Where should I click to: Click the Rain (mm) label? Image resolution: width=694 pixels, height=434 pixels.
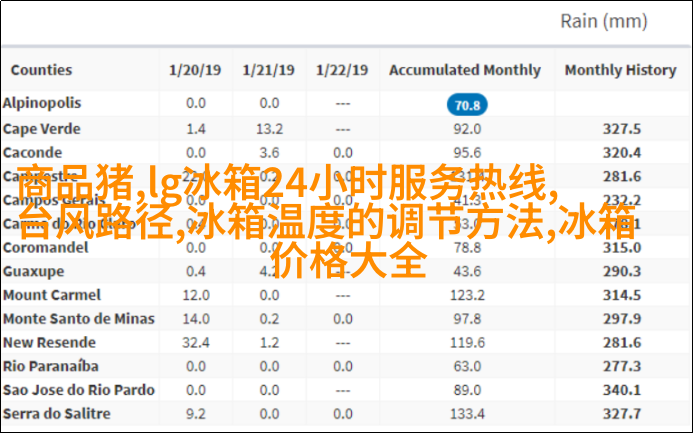pyautogui.click(x=604, y=21)
